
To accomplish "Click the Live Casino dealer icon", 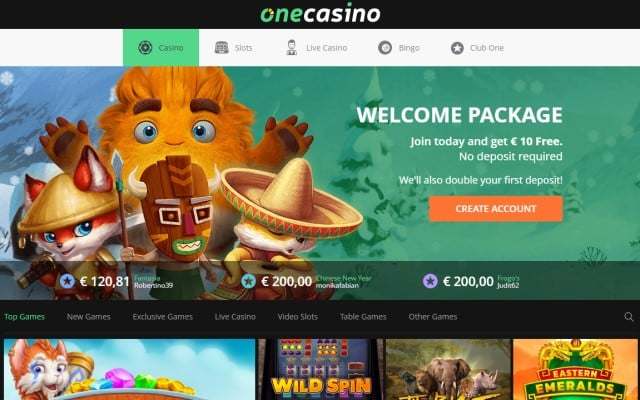I will [291, 48].
